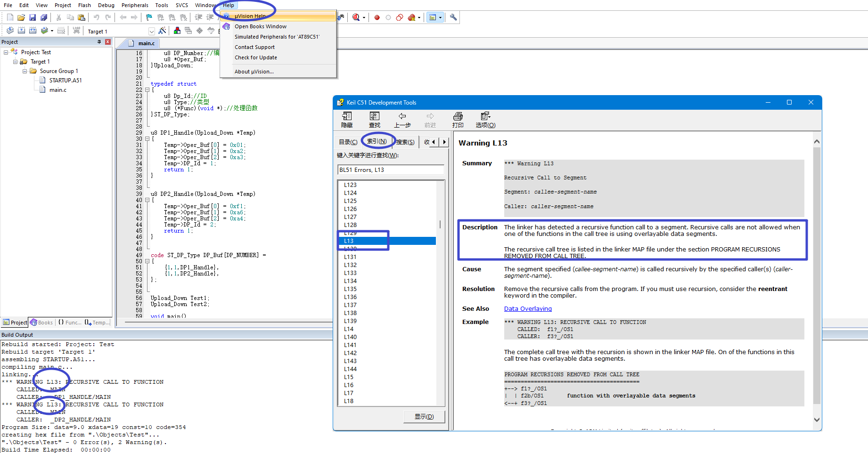868x453 pixels.
Task: Switch to the Search (搜索) tab in help
Action: pyautogui.click(x=405, y=142)
